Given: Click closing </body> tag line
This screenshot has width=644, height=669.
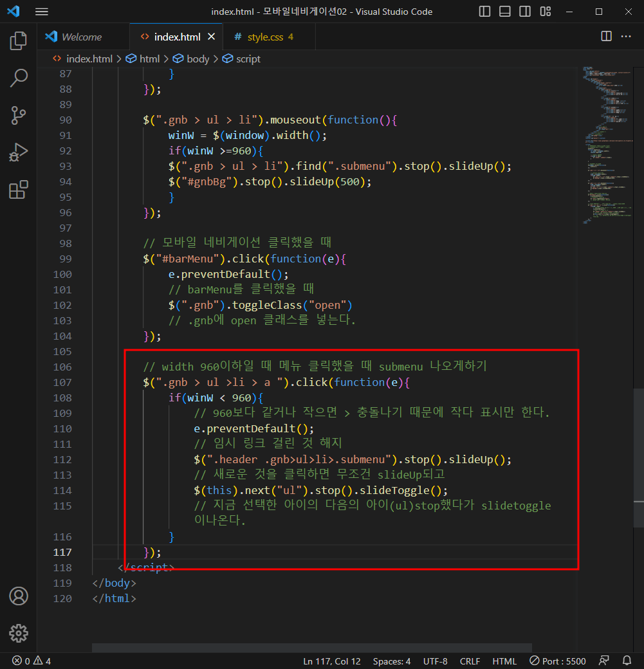Looking at the screenshot, I should (x=114, y=583).
